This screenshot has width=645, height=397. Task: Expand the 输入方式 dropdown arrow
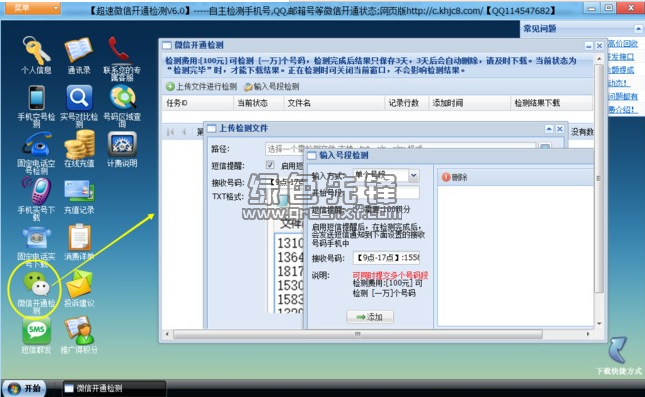tap(414, 176)
